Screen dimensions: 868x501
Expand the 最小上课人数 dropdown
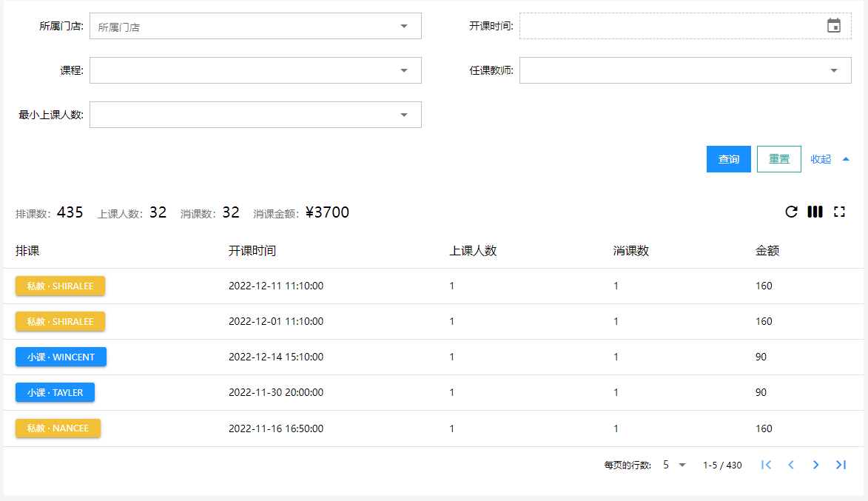coord(404,115)
